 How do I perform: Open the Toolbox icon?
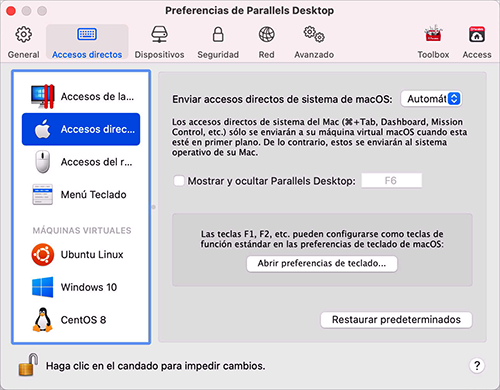(x=433, y=33)
